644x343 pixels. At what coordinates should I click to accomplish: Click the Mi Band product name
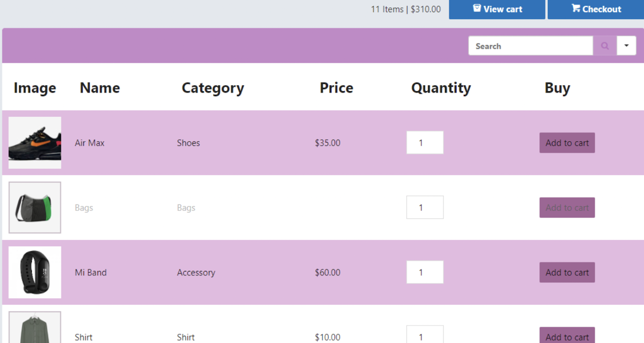(x=91, y=272)
